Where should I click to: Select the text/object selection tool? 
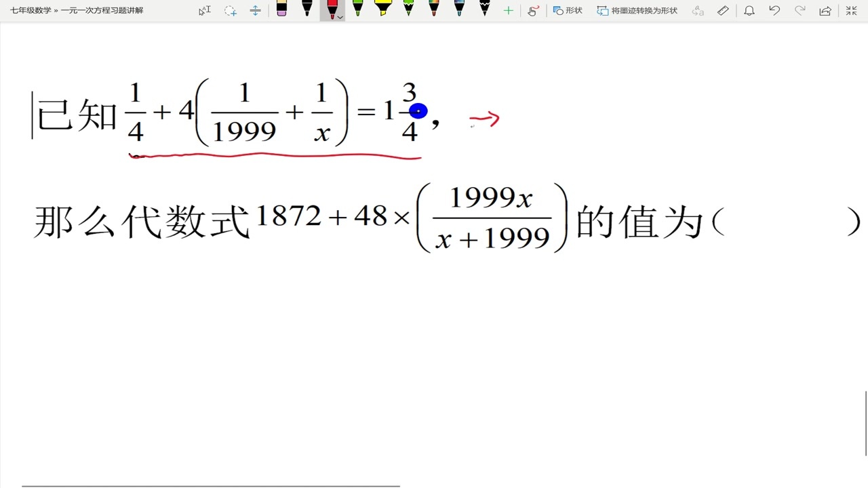pos(205,10)
